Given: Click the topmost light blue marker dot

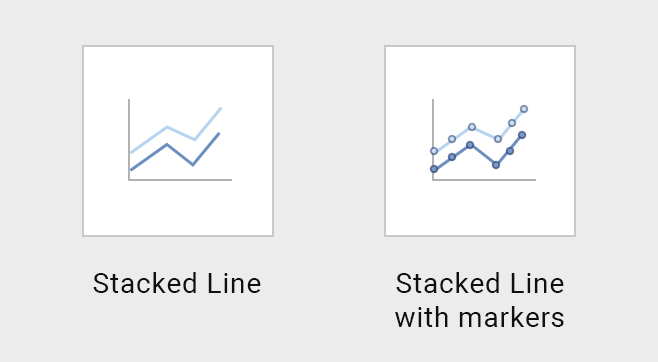Looking at the screenshot, I should pos(524,109).
